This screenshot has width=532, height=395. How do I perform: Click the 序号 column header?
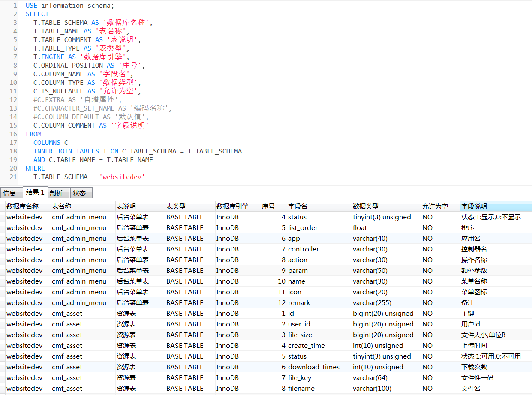tap(274, 206)
